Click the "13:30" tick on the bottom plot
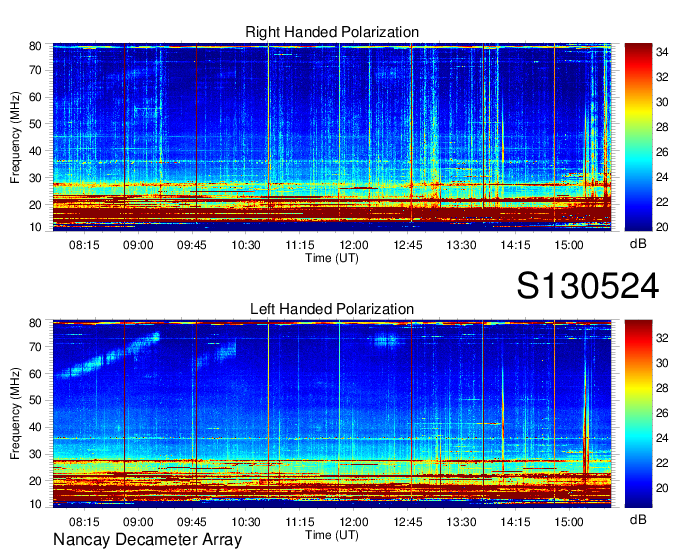Viewport: 680px width, 552px height. pos(461,522)
